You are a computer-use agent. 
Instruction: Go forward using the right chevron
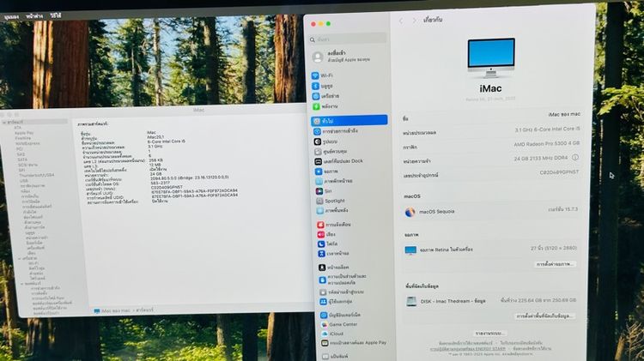(x=414, y=20)
